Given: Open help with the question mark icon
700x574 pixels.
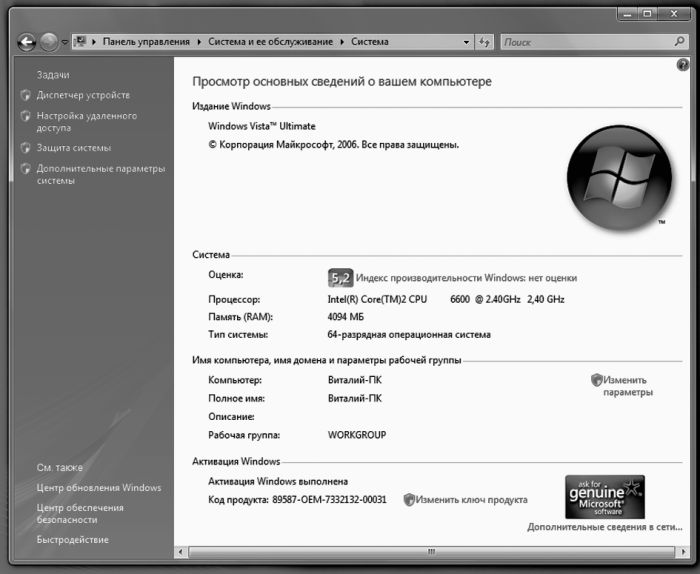Looking at the screenshot, I should click(x=682, y=63).
